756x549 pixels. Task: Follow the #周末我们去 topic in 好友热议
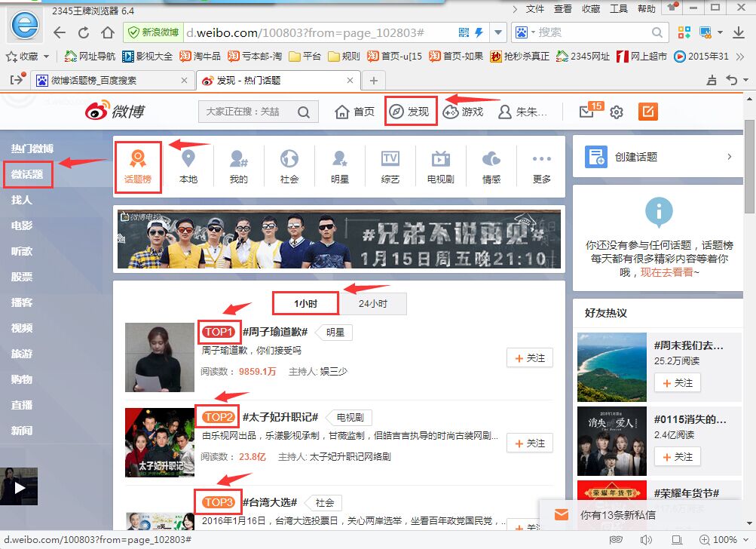(678, 383)
